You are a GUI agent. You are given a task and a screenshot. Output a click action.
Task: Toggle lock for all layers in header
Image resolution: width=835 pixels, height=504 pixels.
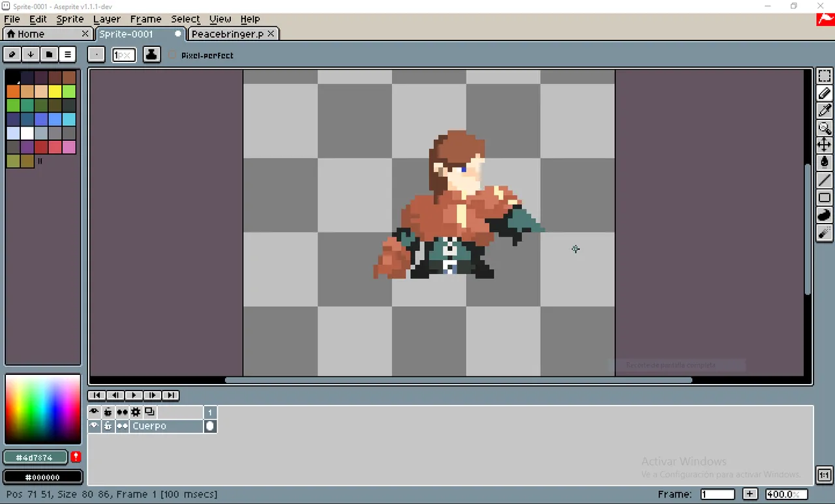pyautogui.click(x=108, y=412)
